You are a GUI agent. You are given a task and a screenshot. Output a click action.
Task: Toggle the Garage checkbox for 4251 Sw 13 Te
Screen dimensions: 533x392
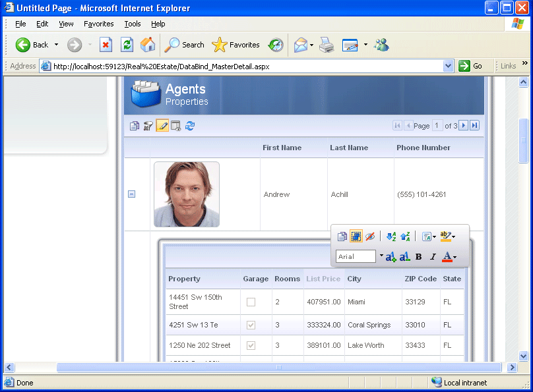[x=251, y=325]
